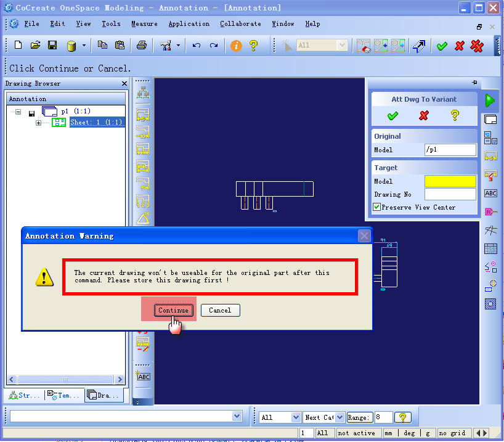This screenshot has height=442, width=504.
Task: Click the hatch pattern icon on right sidebar
Action: click(x=490, y=304)
